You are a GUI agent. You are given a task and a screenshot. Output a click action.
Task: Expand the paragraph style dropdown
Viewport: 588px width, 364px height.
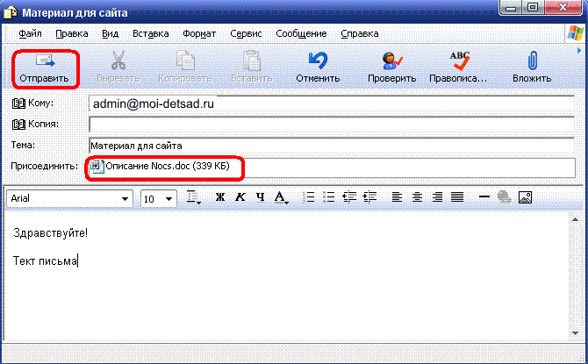point(194,198)
